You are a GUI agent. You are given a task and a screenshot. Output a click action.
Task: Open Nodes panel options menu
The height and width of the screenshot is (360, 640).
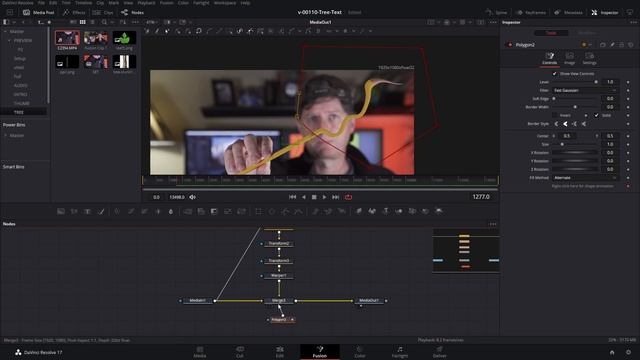[493, 224]
